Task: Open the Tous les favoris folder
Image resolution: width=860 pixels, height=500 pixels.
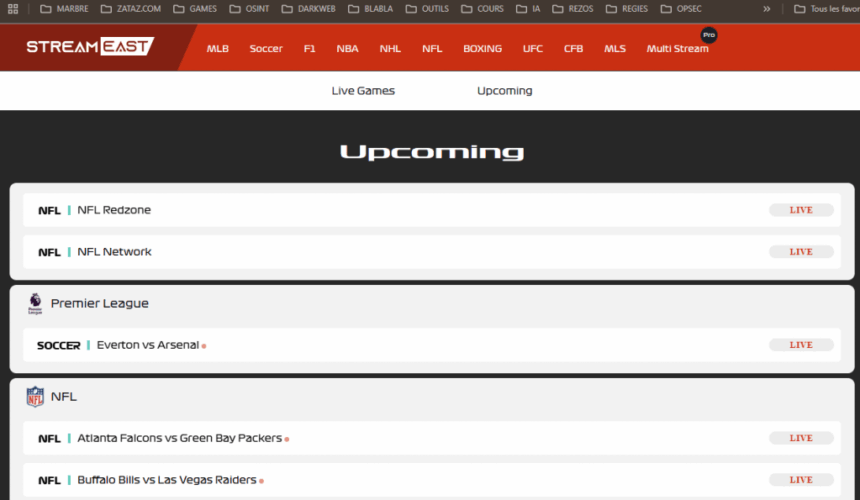Action: (827, 9)
